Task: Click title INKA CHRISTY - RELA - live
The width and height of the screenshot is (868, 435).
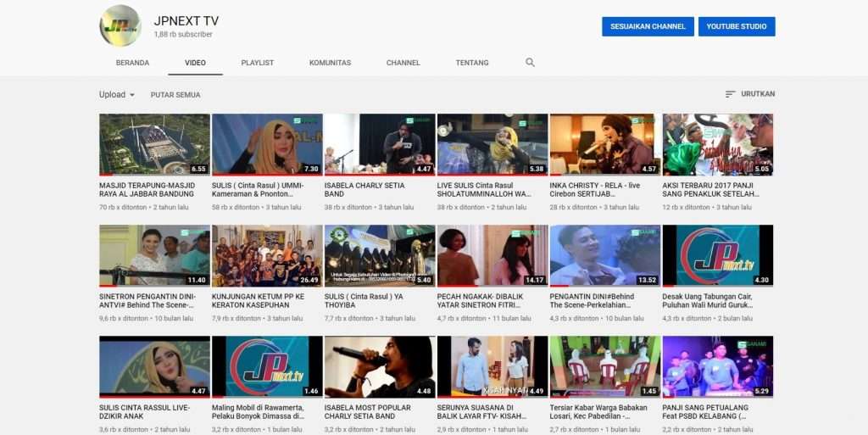Action: 594,190
